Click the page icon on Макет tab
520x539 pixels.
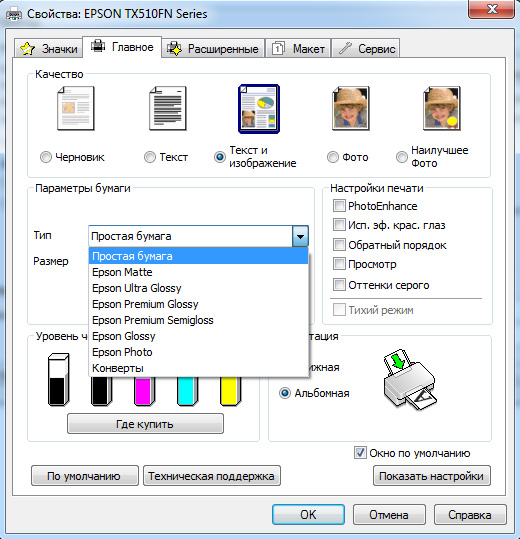click(278, 48)
